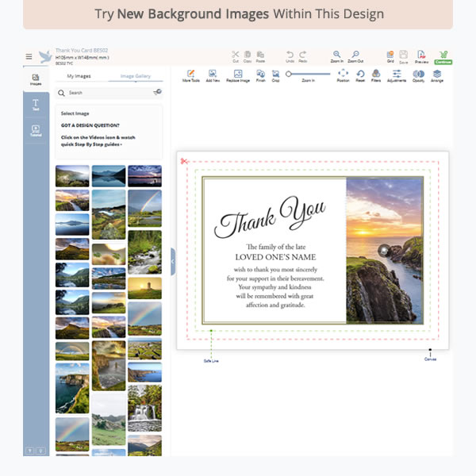
Task: Click the More Tools button
Action: point(190,75)
